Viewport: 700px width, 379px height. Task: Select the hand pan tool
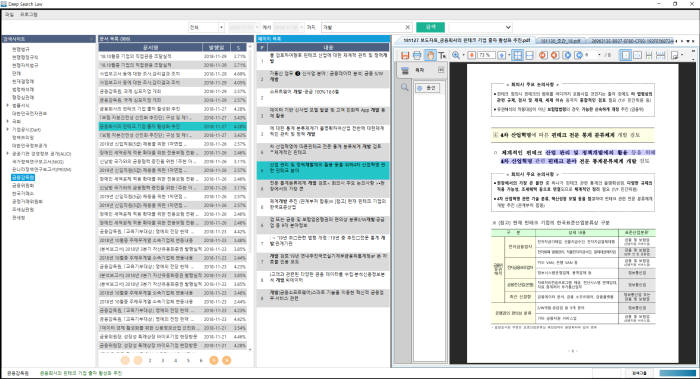[x=430, y=55]
